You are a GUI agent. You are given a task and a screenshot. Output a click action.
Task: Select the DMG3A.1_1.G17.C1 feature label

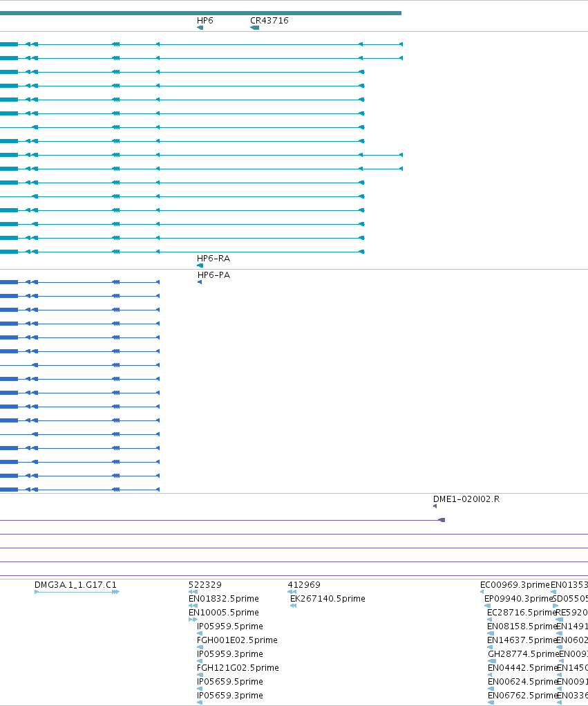75,585
